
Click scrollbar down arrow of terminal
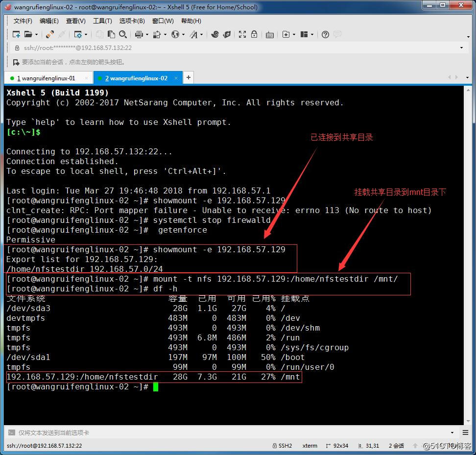tap(468, 421)
